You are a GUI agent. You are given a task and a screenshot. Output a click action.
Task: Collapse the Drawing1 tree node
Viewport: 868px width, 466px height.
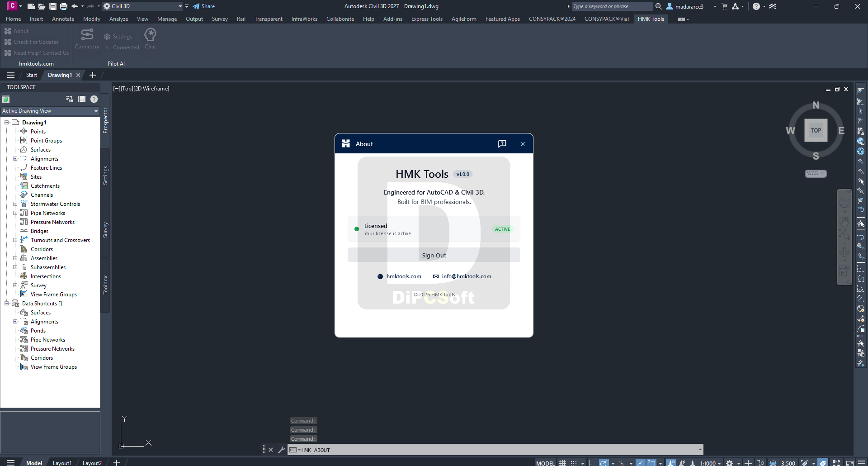pyautogui.click(x=7, y=123)
